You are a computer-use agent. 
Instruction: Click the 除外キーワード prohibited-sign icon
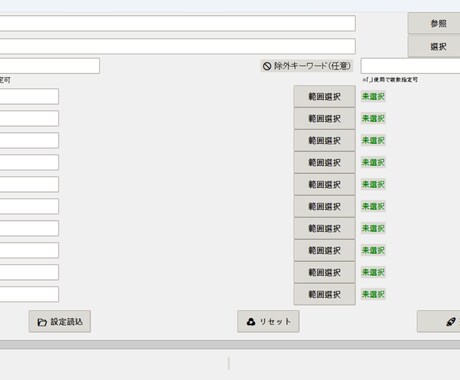267,66
